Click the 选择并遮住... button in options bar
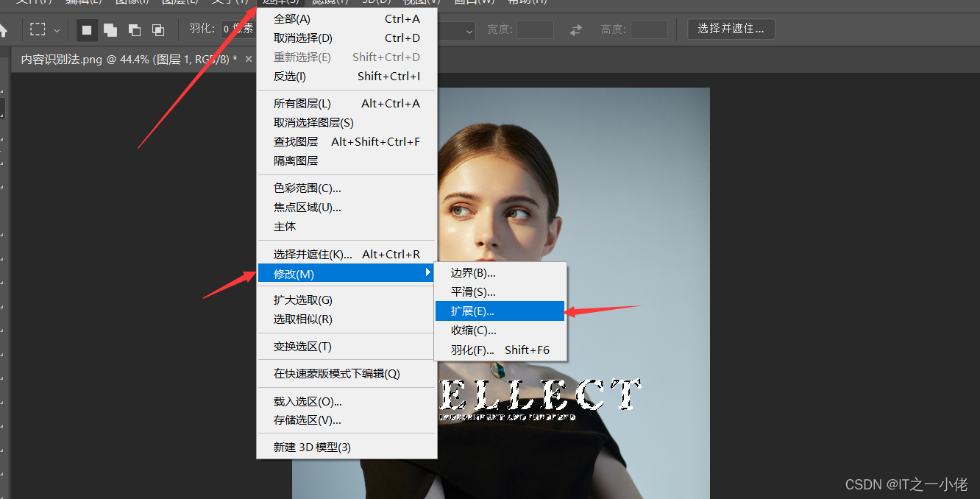 (x=731, y=29)
